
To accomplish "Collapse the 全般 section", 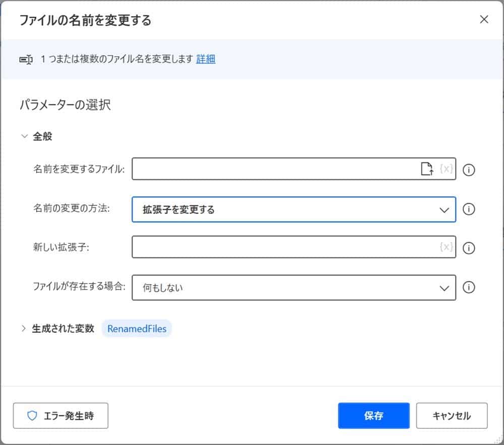I will [x=23, y=136].
